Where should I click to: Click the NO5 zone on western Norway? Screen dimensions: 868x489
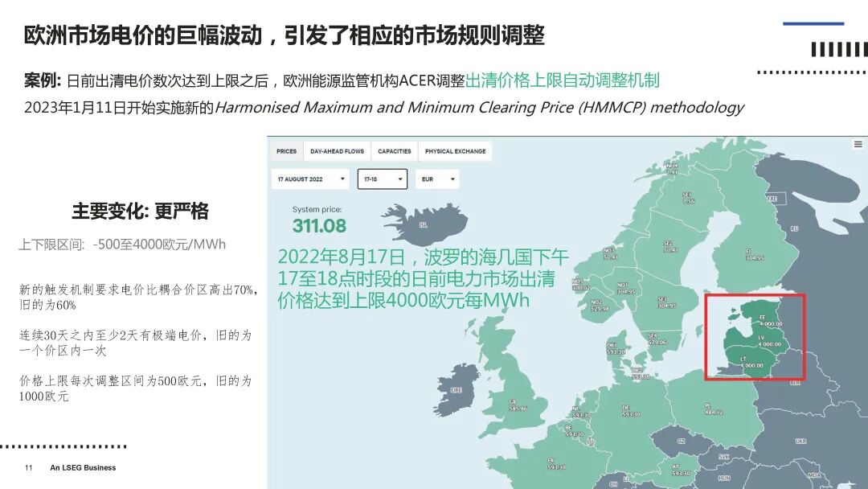point(580,285)
